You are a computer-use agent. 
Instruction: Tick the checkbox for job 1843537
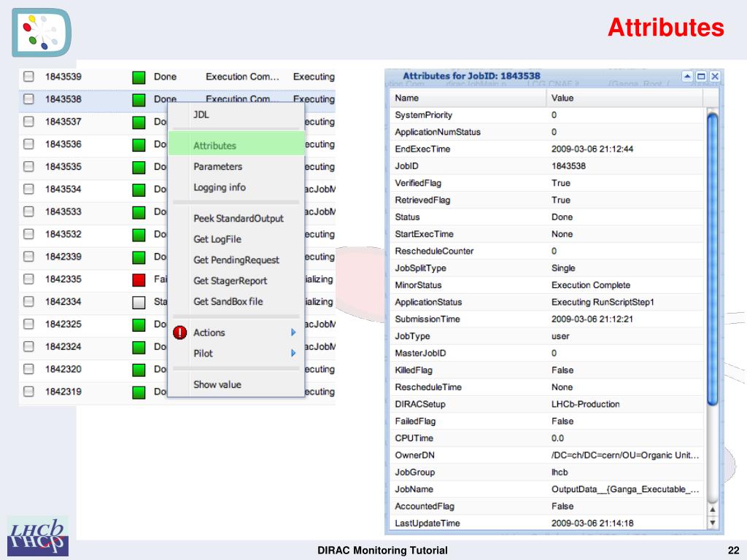pyautogui.click(x=28, y=122)
